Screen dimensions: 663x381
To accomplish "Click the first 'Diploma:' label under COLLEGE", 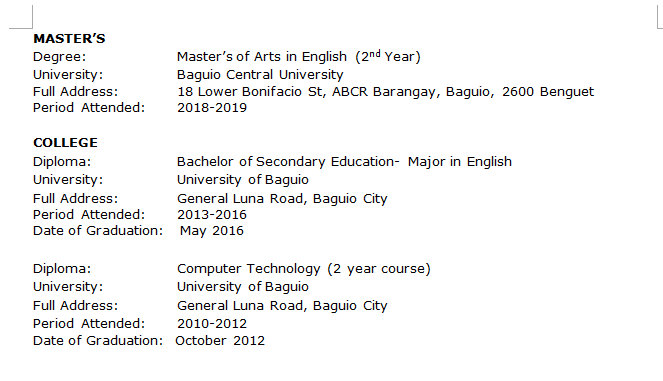I will click(62, 162).
